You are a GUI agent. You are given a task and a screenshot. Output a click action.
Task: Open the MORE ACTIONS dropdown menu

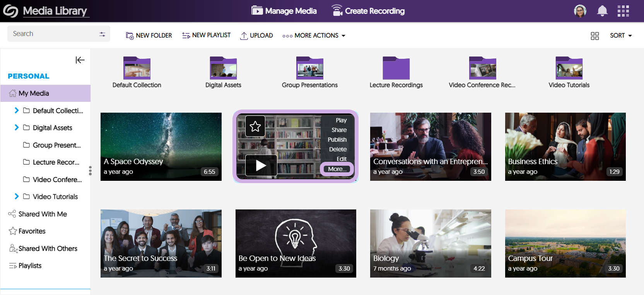tap(314, 36)
